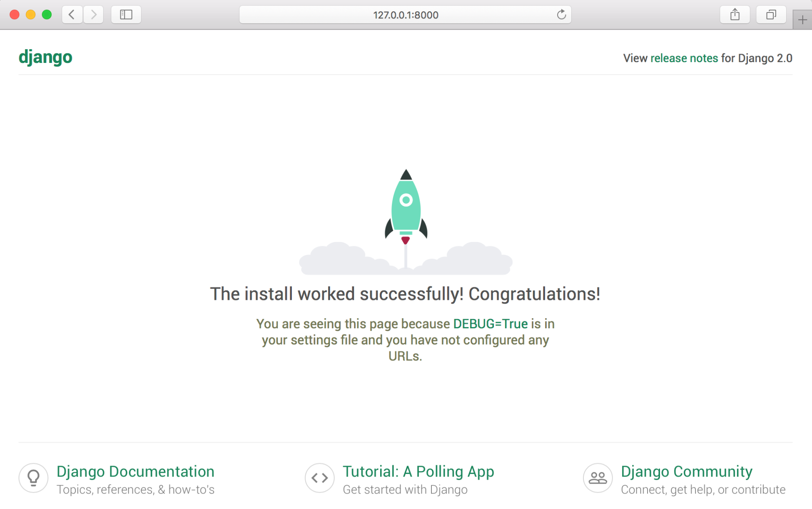Click 'Topics, references, & how-to's' text
Image resolution: width=812 pixels, height=509 pixels.
tap(135, 489)
